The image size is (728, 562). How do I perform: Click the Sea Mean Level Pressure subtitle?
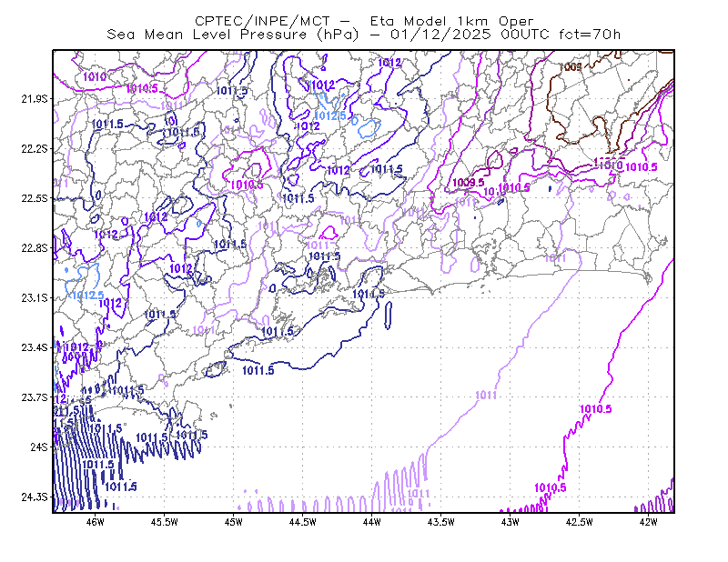tap(233, 35)
